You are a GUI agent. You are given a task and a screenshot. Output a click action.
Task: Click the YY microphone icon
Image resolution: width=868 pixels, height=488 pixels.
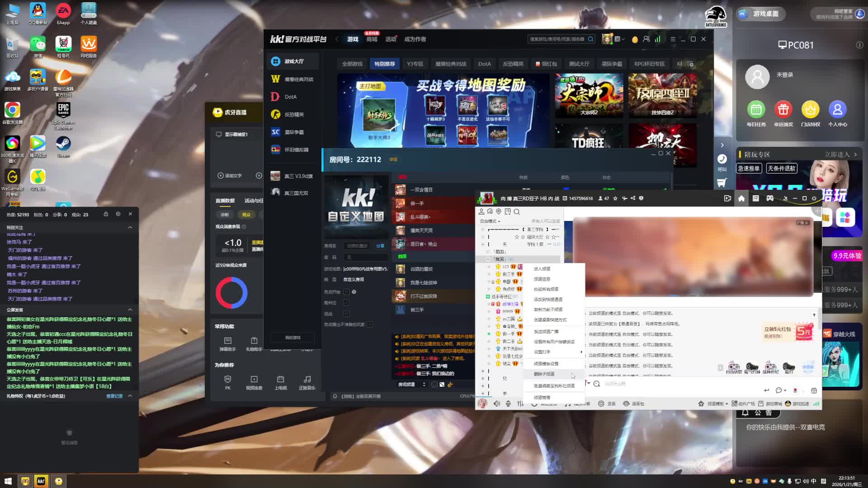(508, 404)
